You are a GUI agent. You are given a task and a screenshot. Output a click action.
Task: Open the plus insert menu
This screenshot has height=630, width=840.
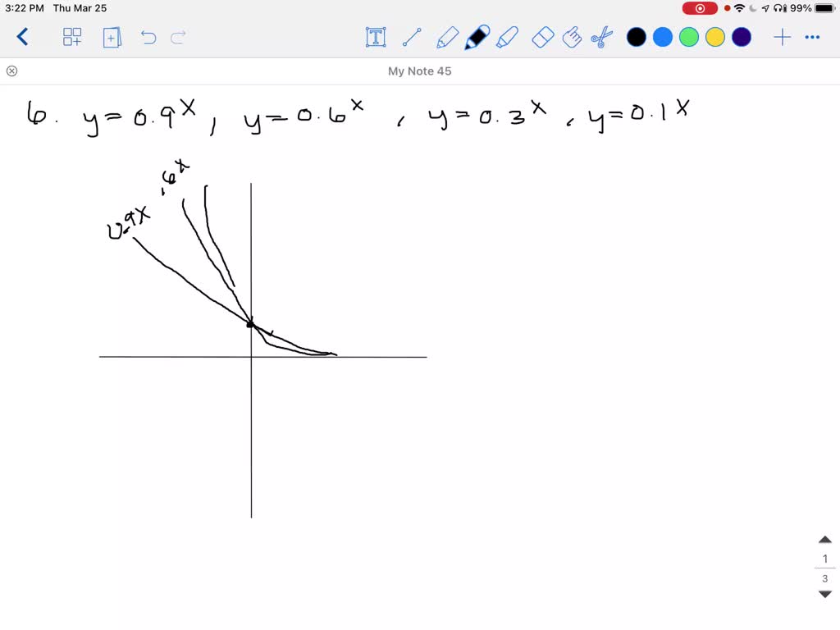click(x=782, y=37)
